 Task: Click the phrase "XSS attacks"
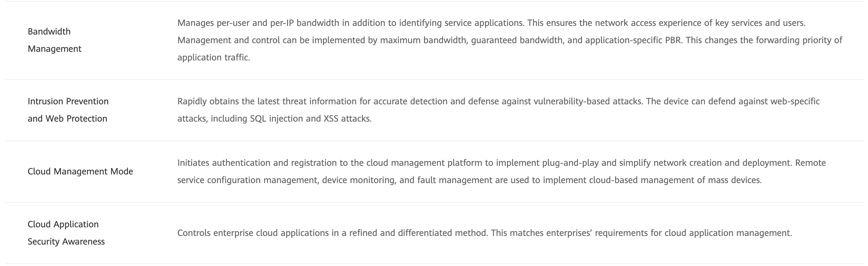tap(347, 118)
